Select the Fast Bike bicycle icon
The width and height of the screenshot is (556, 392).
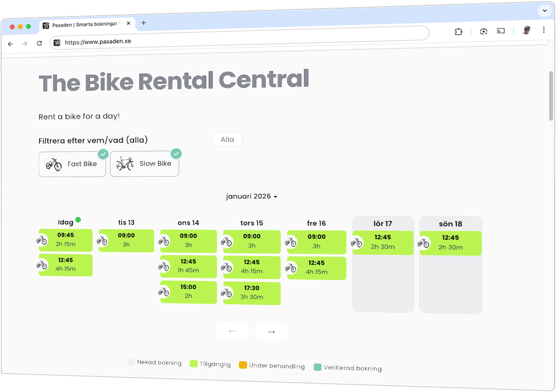pyautogui.click(x=53, y=164)
